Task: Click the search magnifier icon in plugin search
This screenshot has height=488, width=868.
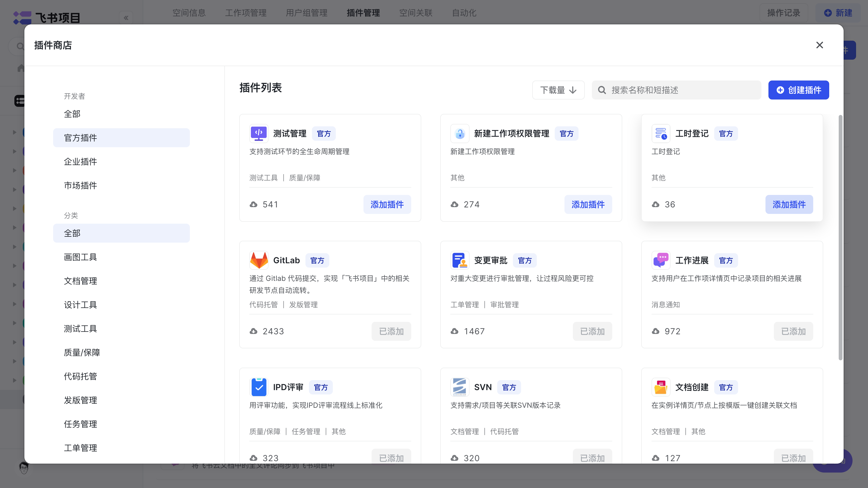Action: [602, 90]
